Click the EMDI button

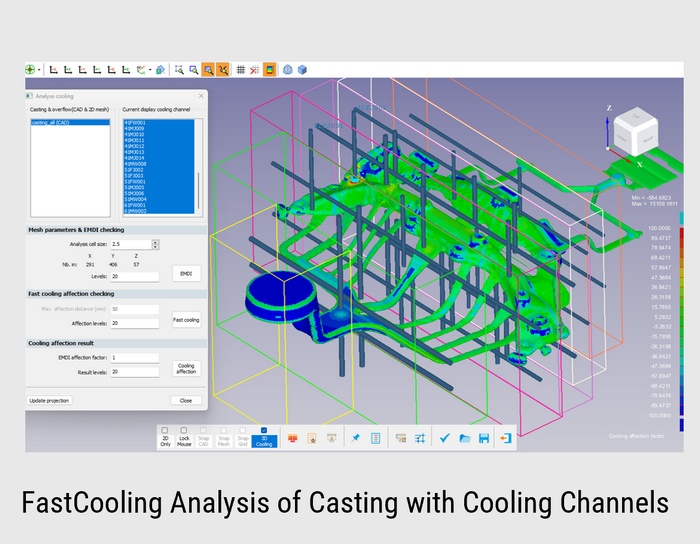(x=186, y=274)
